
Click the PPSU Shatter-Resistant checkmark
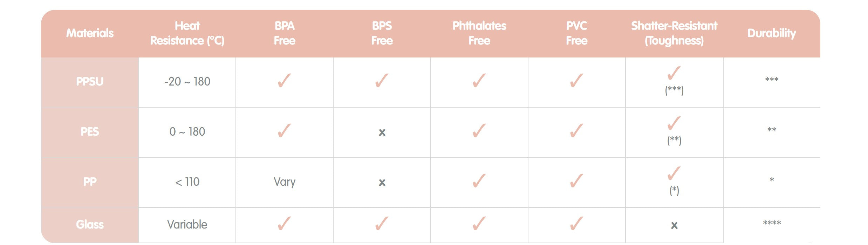[674, 73]
